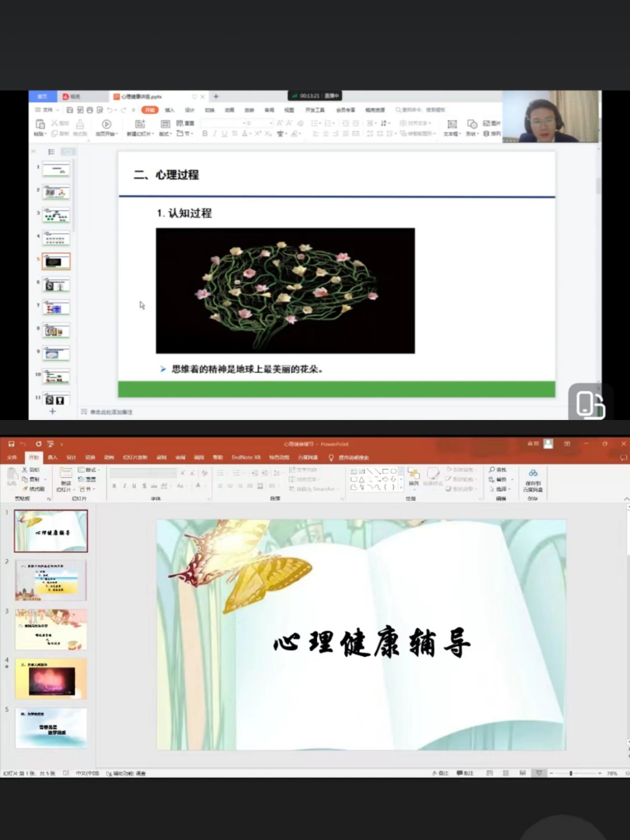The image size is (630, 840).
Task: Toggle underline in WPS formatting toolbar
Action: tap(225, 134)
